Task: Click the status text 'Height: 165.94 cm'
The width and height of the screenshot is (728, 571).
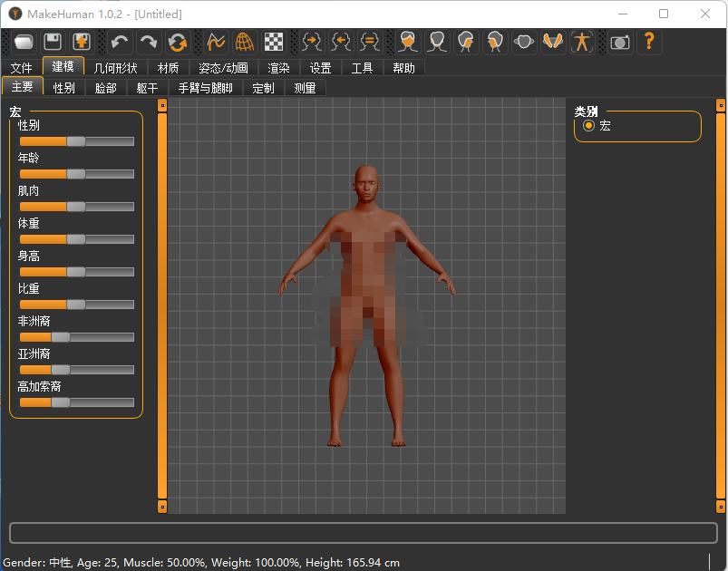Action: (353, 563)
